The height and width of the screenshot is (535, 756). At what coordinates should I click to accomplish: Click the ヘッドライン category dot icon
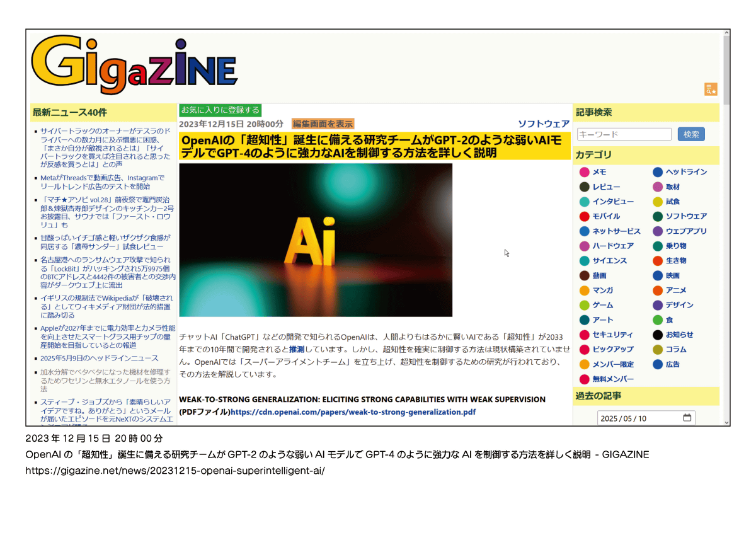point(658,172)
